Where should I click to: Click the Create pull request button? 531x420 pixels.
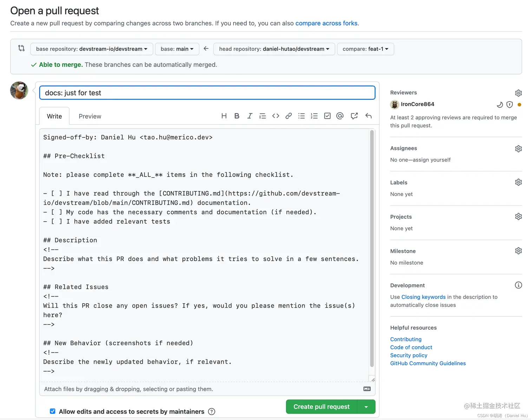coord(321,407)
